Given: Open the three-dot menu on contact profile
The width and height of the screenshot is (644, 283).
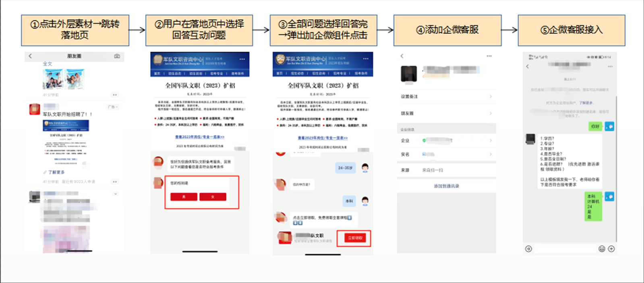Looking at the screenshot, I should [489, 56].
